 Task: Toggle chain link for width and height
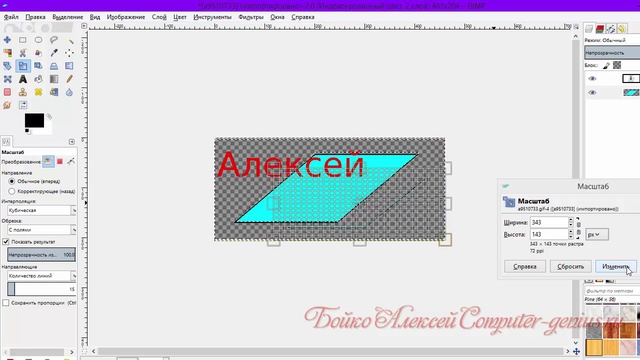[x=578, y=228]
